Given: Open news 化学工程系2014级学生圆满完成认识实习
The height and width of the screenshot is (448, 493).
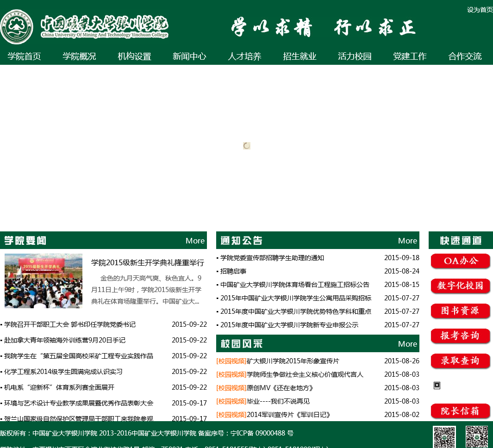Looking at the screenshot, I should 63,372.
